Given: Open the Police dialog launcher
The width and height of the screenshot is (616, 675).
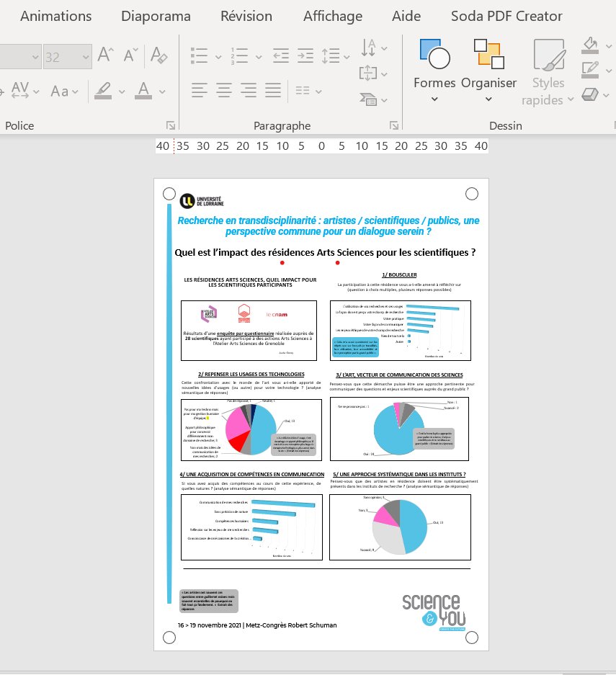Looking at the screenshot, I should (171, 125).
